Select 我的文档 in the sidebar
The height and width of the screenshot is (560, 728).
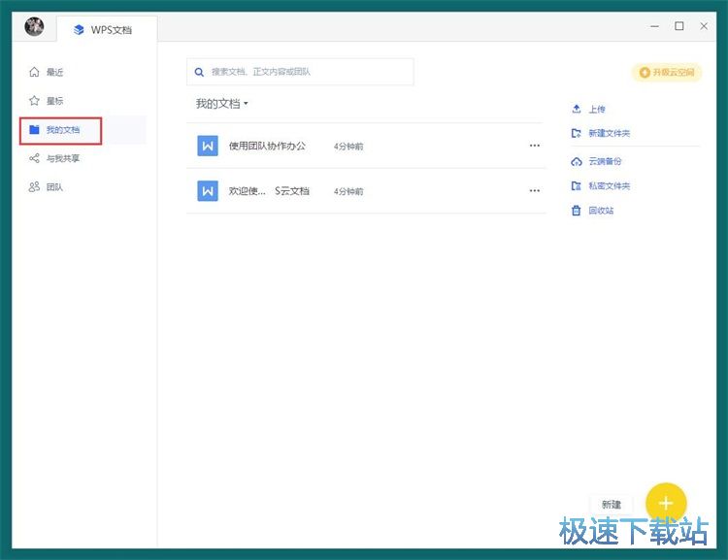click(x=62, y=130)
